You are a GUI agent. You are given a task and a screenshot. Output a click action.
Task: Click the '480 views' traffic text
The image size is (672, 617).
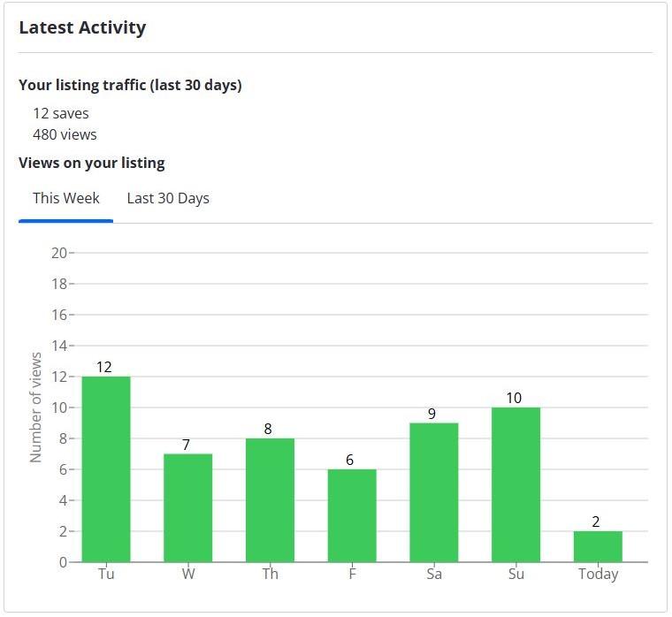click(65, 134)
